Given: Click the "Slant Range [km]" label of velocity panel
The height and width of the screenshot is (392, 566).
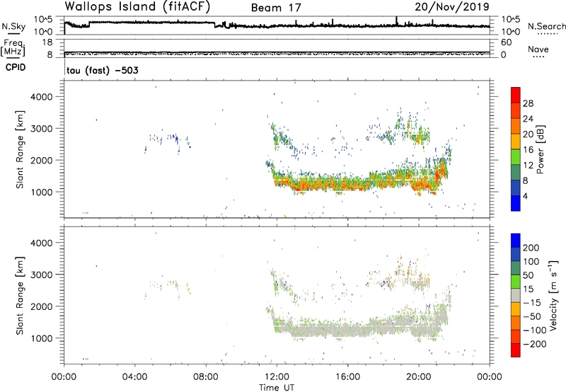Looking at the screenshot, I should tap(20, 296).
